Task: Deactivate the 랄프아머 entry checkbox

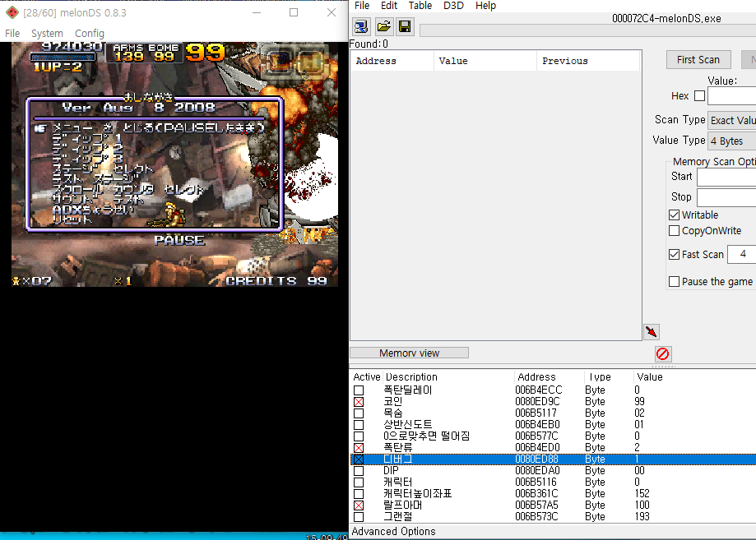Action: (x=359, y=505)
